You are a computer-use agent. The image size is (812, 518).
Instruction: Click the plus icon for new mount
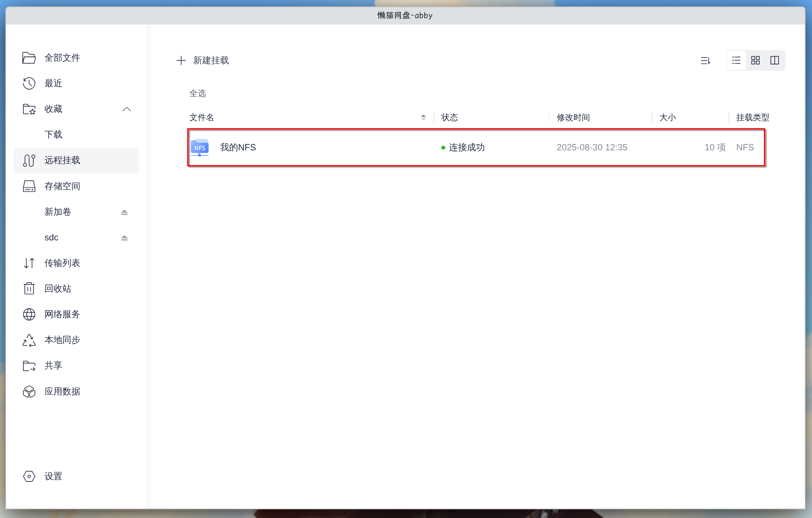[181, 60]
